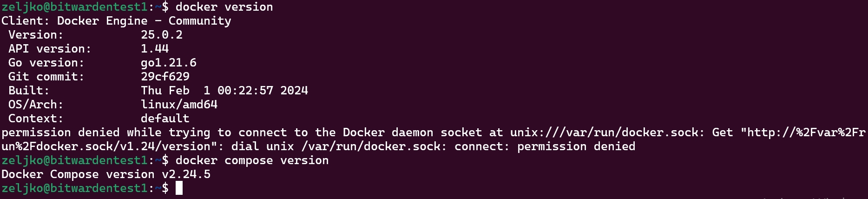868x199 pixels.
Task: Click the Git commit hash 29cf629
Action: (165, 77)
